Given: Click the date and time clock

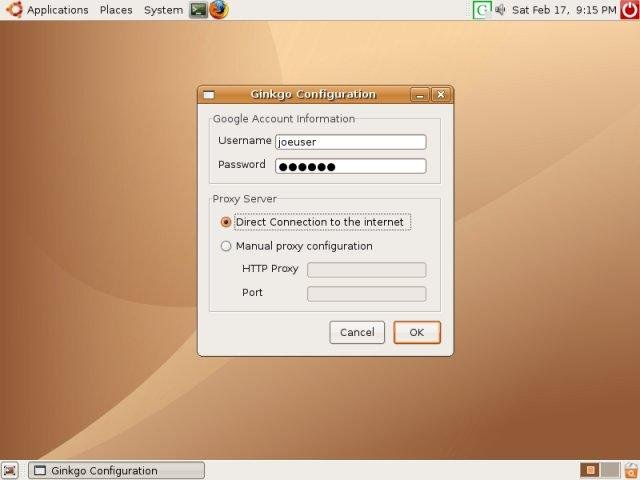Looking at the screenshot, I should (564, 10).
